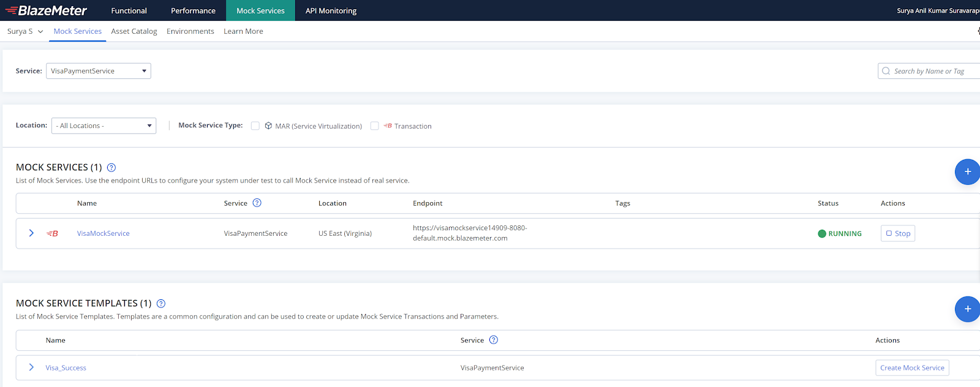Open the API Monitoring tab
This screenshot has height=387, width=980.
331,10
